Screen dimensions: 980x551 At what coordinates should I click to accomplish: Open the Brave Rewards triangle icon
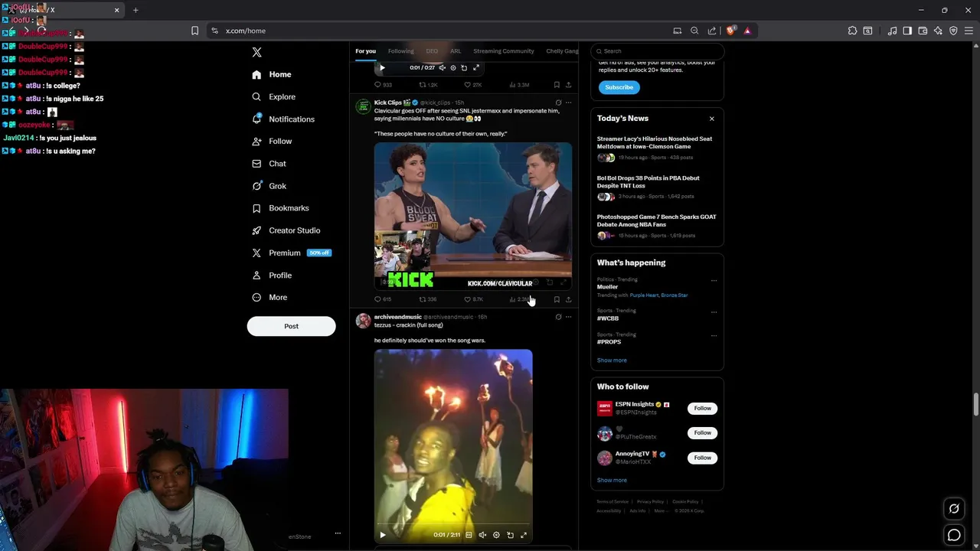click(x=747, y=31)
